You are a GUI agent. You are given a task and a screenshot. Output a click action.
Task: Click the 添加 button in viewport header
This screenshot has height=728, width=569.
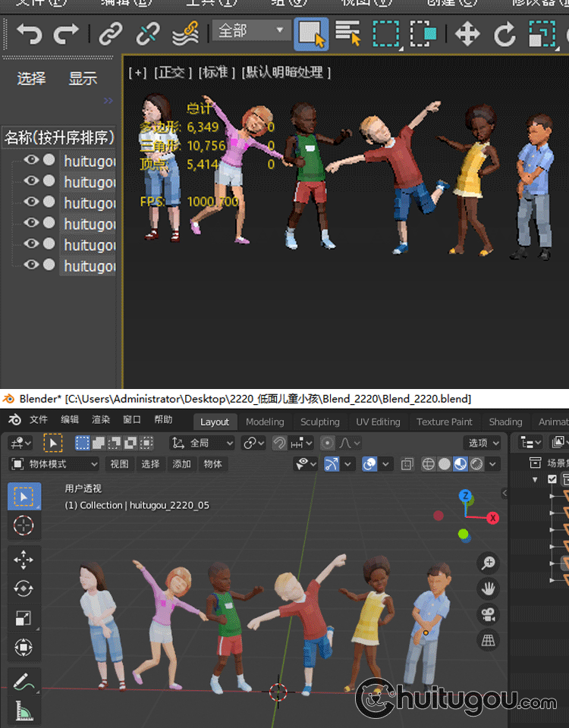pos(182,464)
